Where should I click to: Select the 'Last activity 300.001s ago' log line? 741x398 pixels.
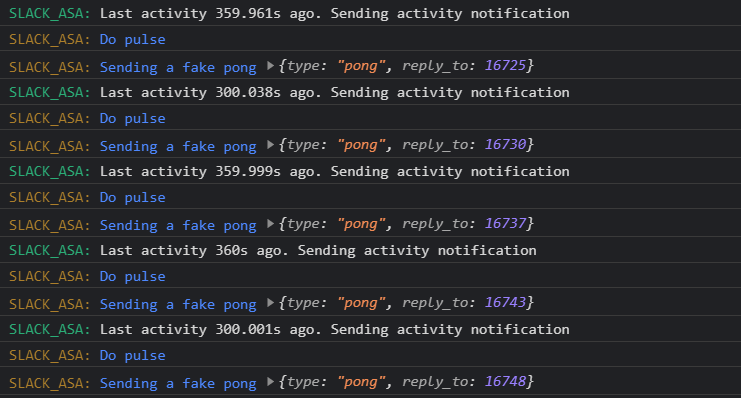pos(370,329)
